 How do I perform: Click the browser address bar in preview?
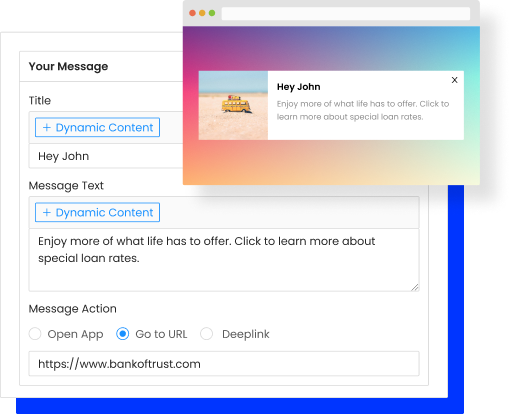[346, 14]
